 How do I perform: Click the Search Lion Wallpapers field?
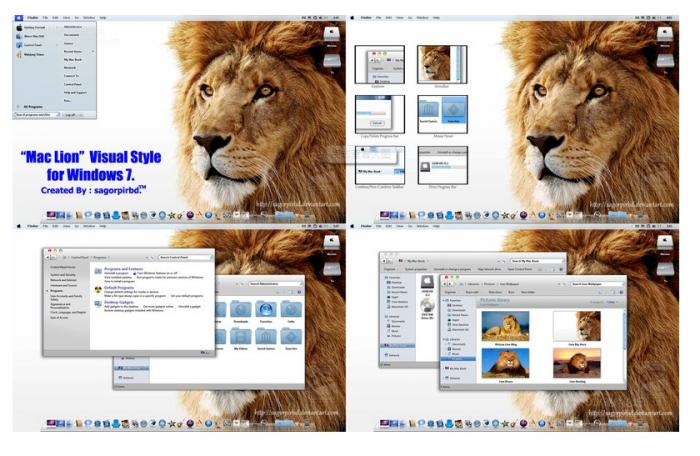pos(597,284)
